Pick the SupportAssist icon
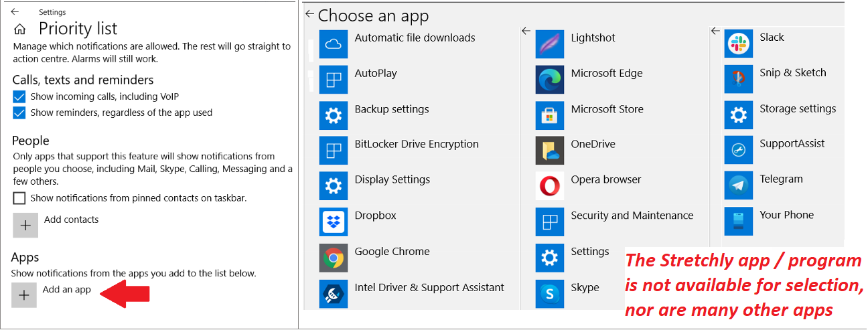This screenshot has width=868, height=330. 739,150
